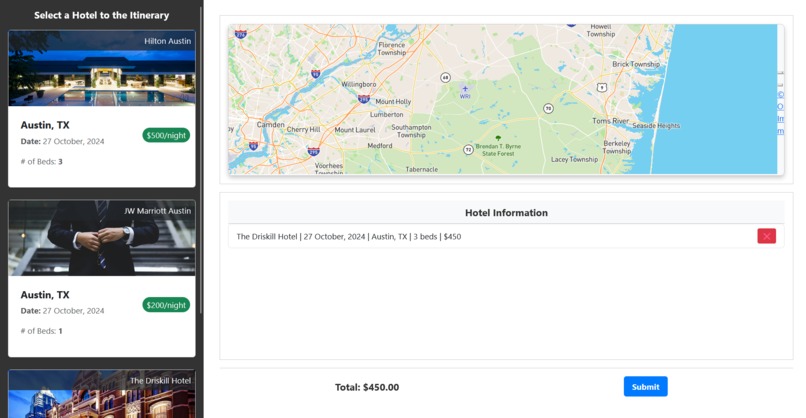
Task: Remove The Driskill Hotel entry with red X
Action: coord(766,236)
